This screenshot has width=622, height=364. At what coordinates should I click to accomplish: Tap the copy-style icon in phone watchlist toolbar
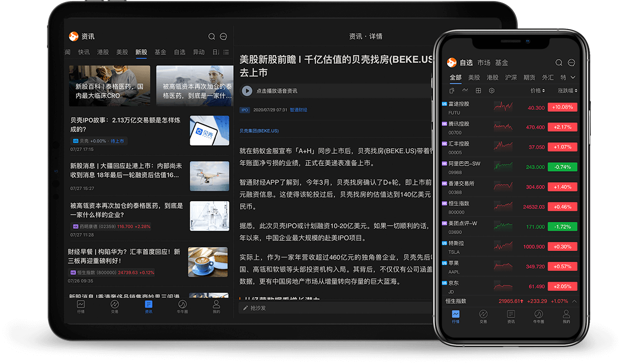tap(452, 91)
